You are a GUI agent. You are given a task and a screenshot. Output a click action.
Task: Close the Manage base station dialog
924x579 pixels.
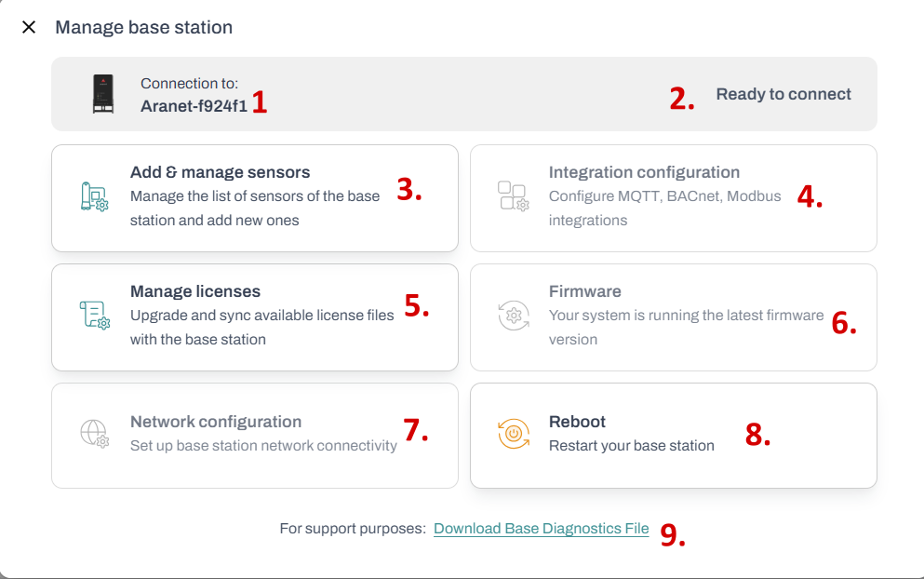click(x=29, y=27)
